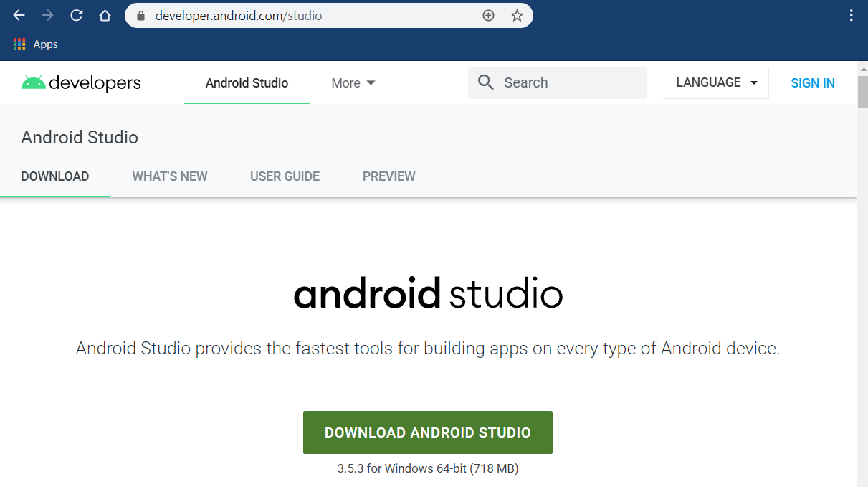
Task: Click the Android developers logo
Action: point(81,82)
